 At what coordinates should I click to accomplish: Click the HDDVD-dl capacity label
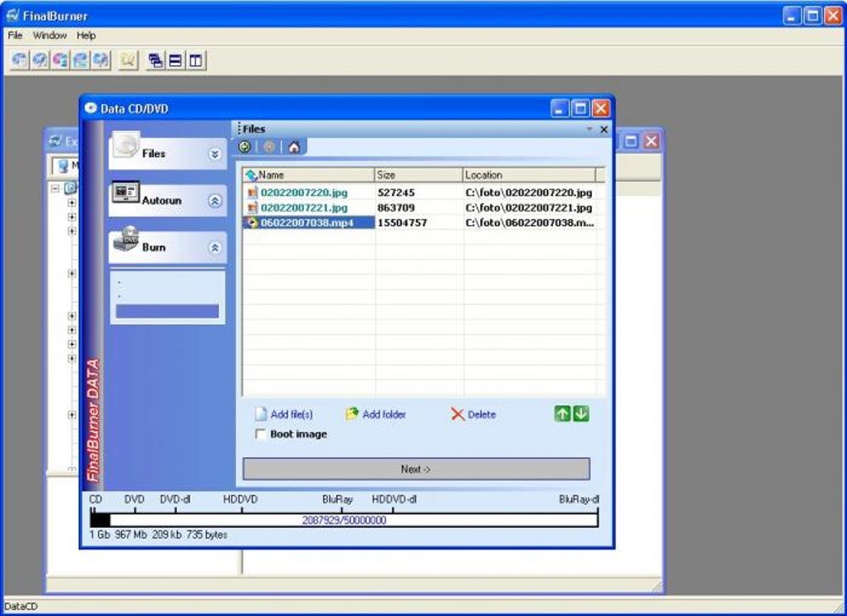[x=394, y=500]
